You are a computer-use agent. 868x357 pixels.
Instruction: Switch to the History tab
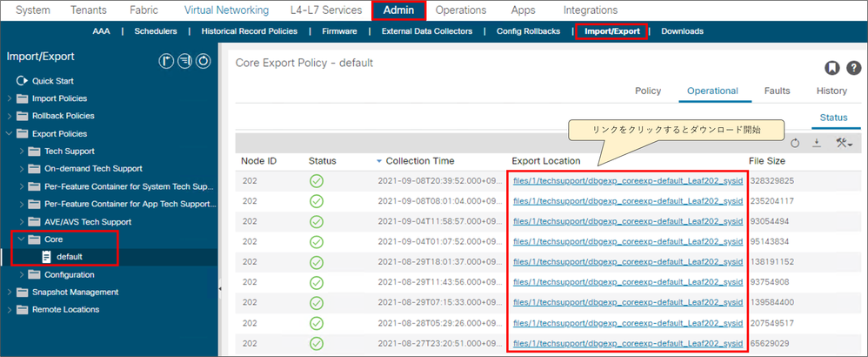click(831, 91)
